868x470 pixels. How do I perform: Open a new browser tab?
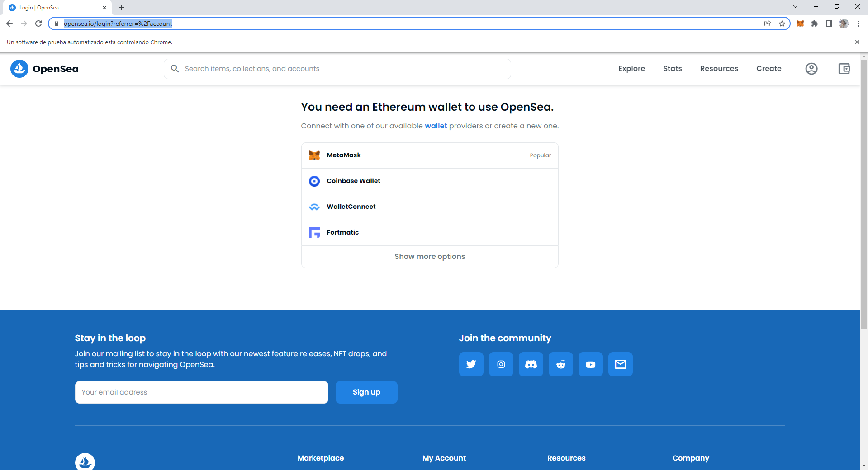(x=122, y=8)
